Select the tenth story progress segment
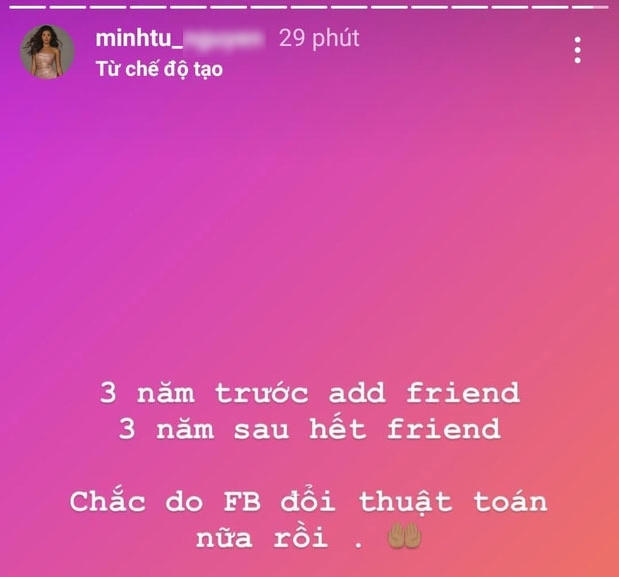This screenshot has height=577, width=619. click(x=389, y=7)
